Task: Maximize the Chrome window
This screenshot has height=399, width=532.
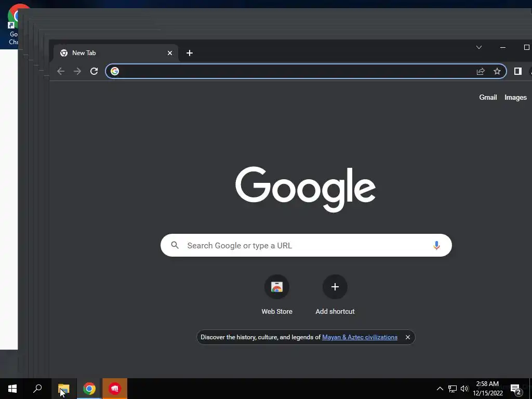Action: (526, 47)
